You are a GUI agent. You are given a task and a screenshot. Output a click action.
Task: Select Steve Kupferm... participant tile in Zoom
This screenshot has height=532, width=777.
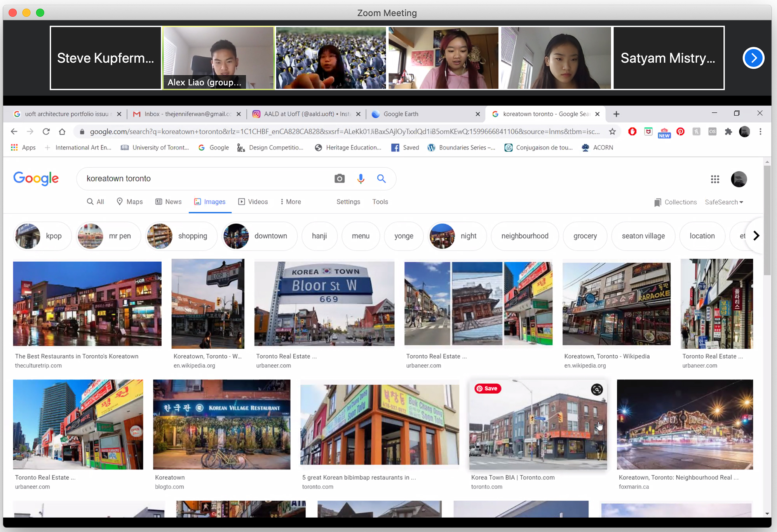point(106,58)
